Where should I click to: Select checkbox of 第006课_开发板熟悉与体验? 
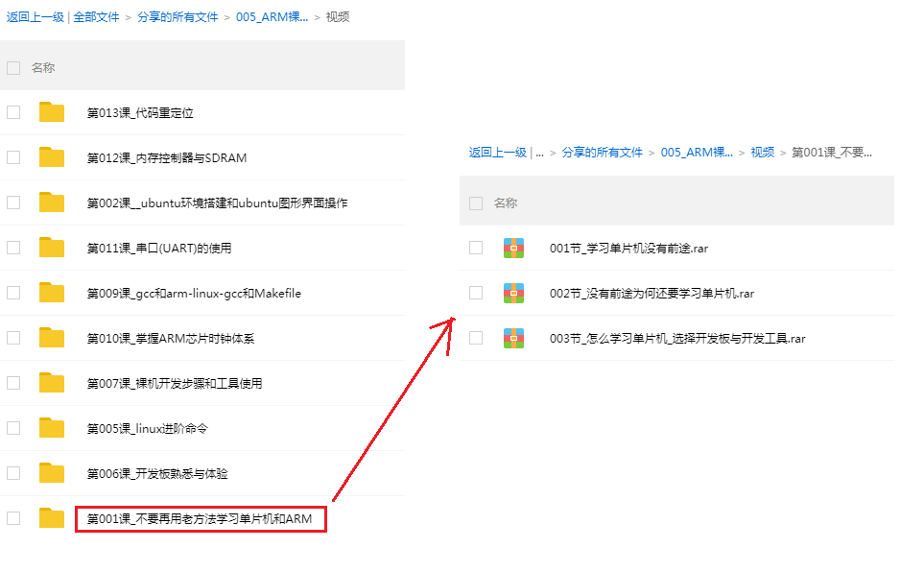(x=13, y=473)
